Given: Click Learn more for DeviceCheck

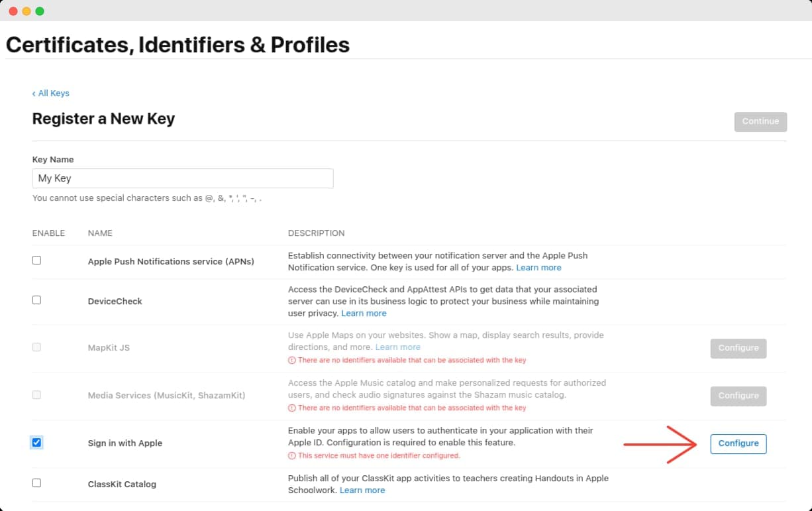Looking at the screenshot, I should pos(362,313).
